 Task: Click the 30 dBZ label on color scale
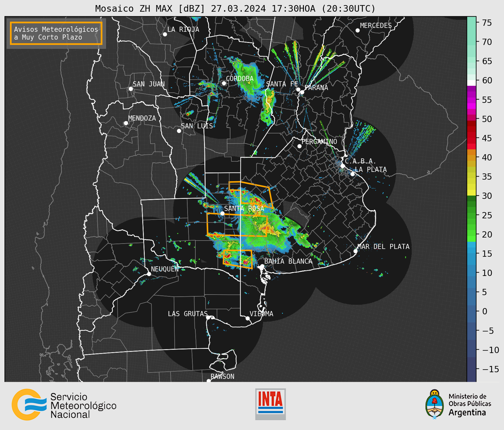tap(487, 196)
